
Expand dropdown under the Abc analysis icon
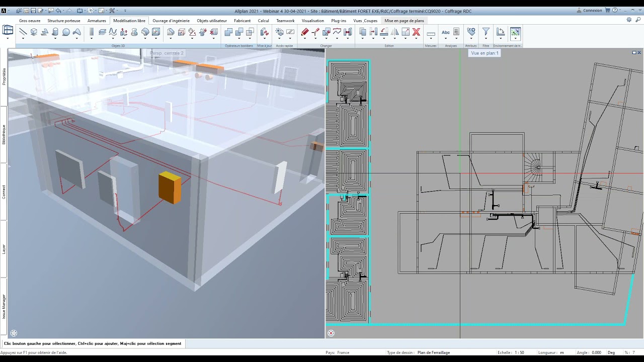coord(446,39)
